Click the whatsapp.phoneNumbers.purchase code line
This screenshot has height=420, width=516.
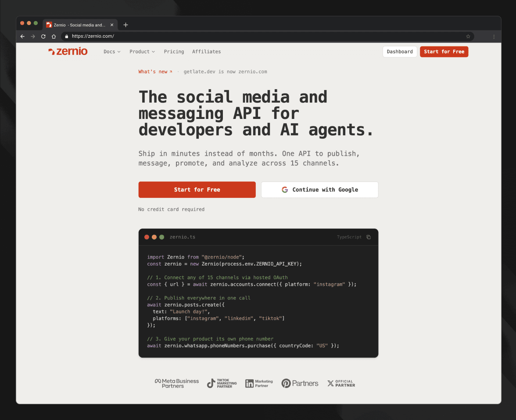[243, 346]
